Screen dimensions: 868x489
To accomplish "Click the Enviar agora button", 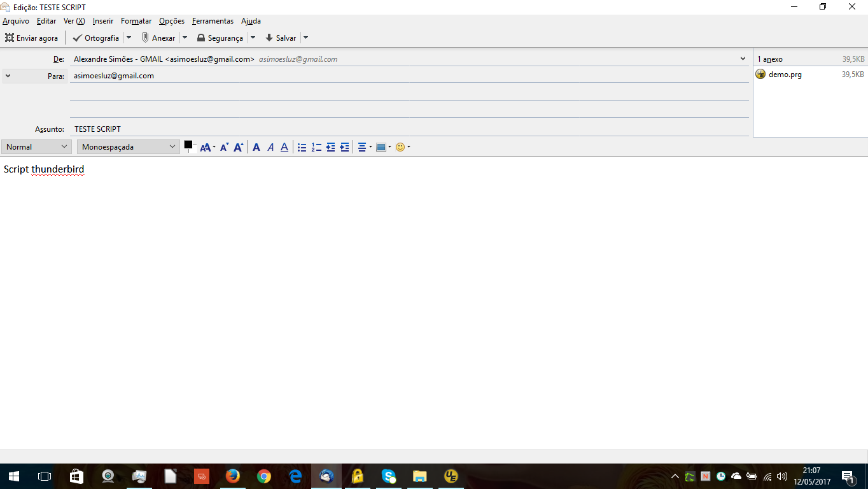I will click(x=31, y=38).
